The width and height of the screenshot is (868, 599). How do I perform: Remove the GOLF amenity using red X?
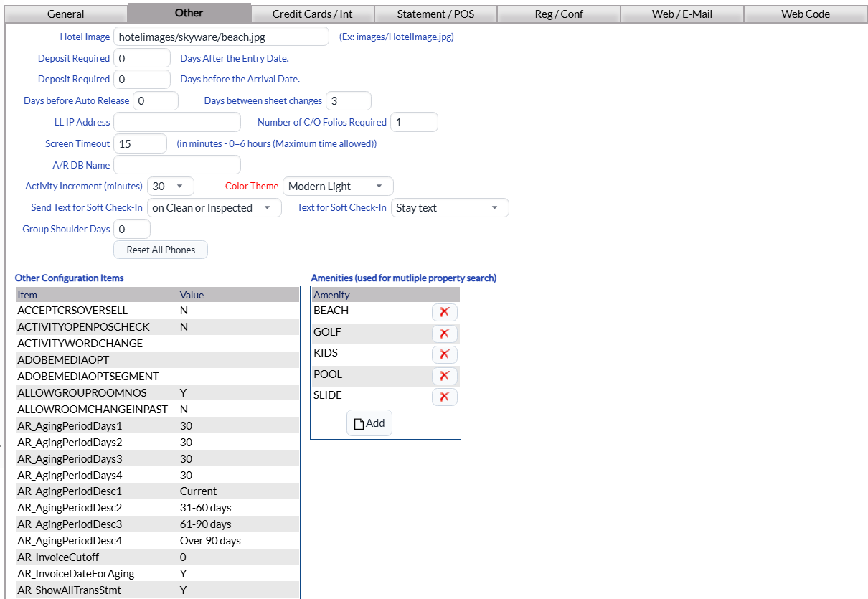pyautogui.click(x=444, y=334)
